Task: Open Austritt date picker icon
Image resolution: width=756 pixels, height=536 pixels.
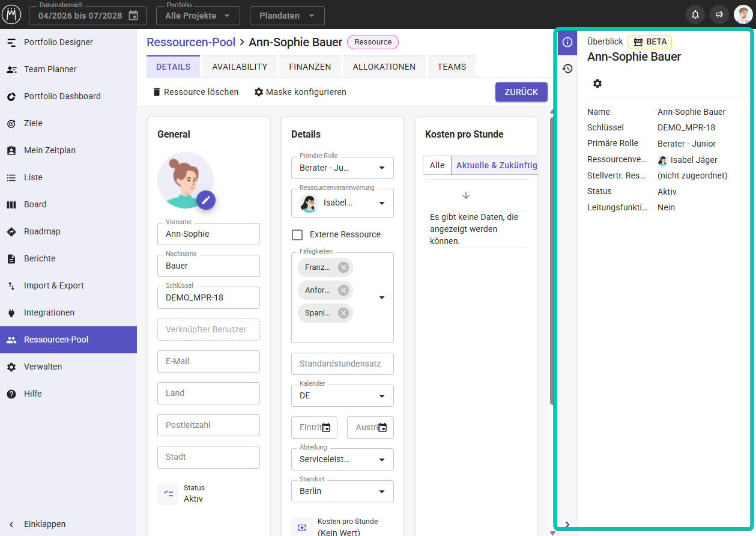Action: click(383, 428)
